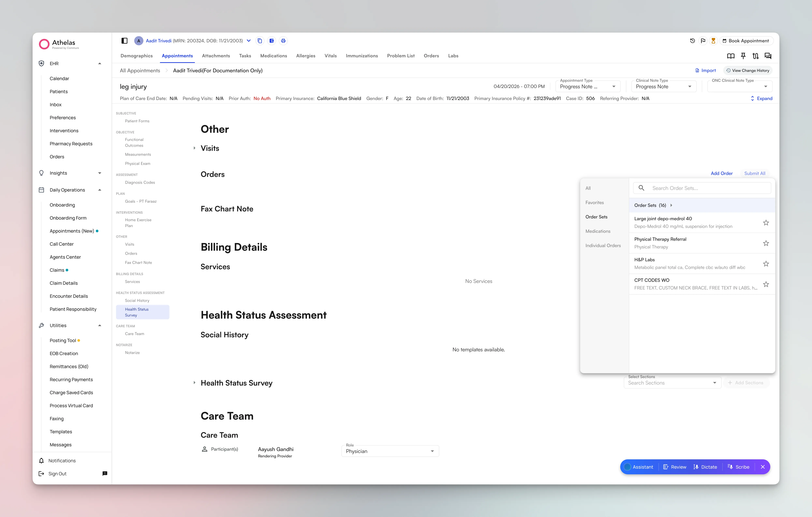Open the Appointment Type dropdown

(x=588, y=86)
